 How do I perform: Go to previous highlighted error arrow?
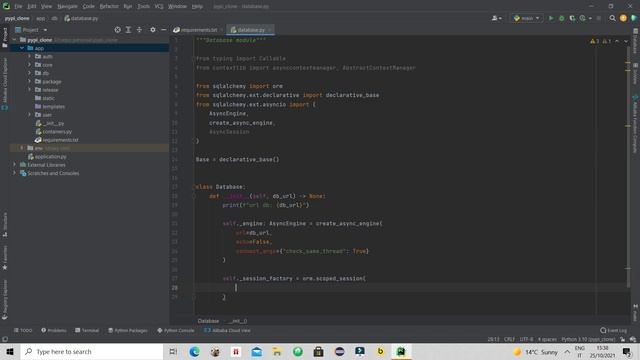(x=617, y=41)
